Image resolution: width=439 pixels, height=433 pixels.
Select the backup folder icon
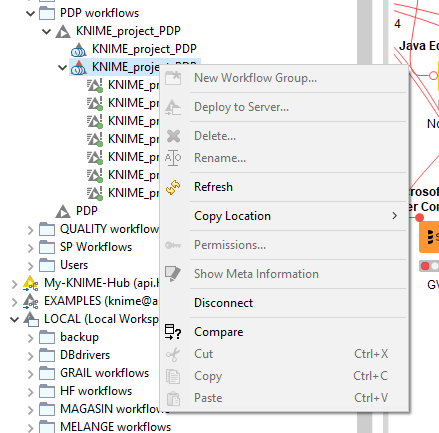click(x=47, y=337)
